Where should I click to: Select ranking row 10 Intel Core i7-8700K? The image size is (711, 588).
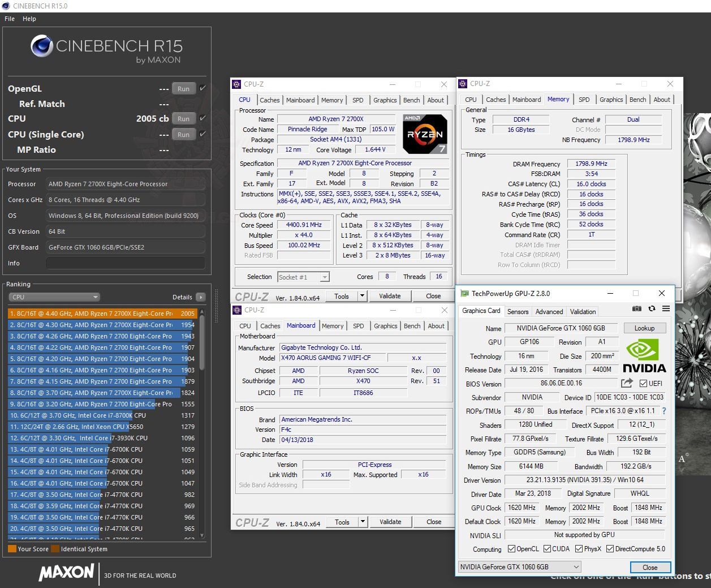tap(102, 415)
